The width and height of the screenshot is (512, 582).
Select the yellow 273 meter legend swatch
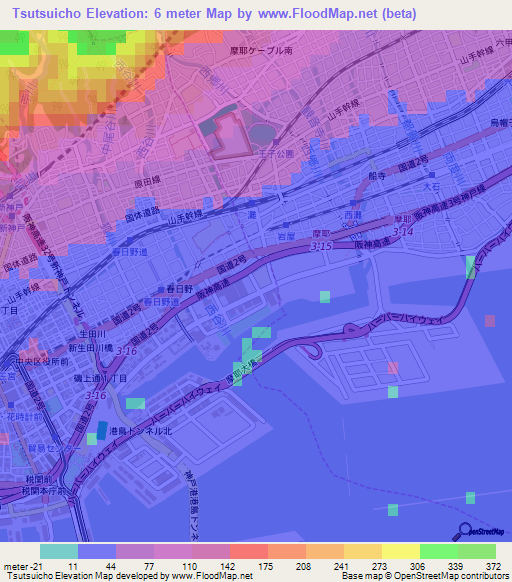401,551
